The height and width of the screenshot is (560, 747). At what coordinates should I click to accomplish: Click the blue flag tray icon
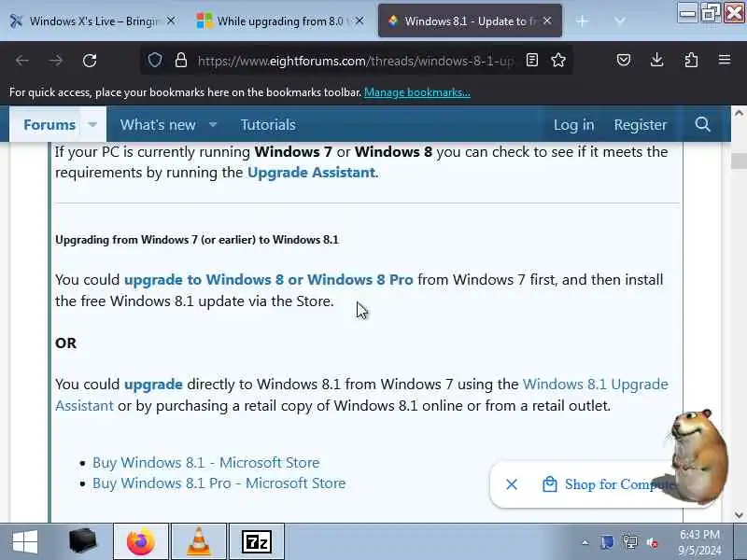click(607, 542)
